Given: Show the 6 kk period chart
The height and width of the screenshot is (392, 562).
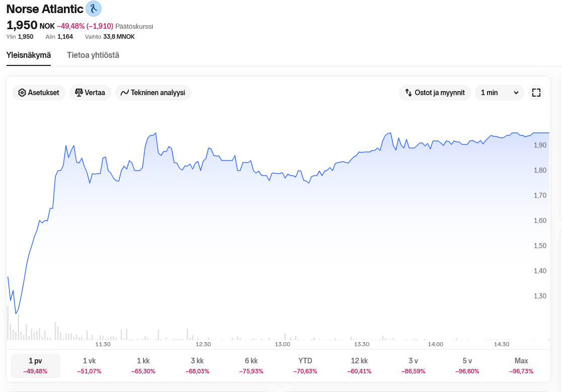Looking at the screenshot, I should pos(251,365).
